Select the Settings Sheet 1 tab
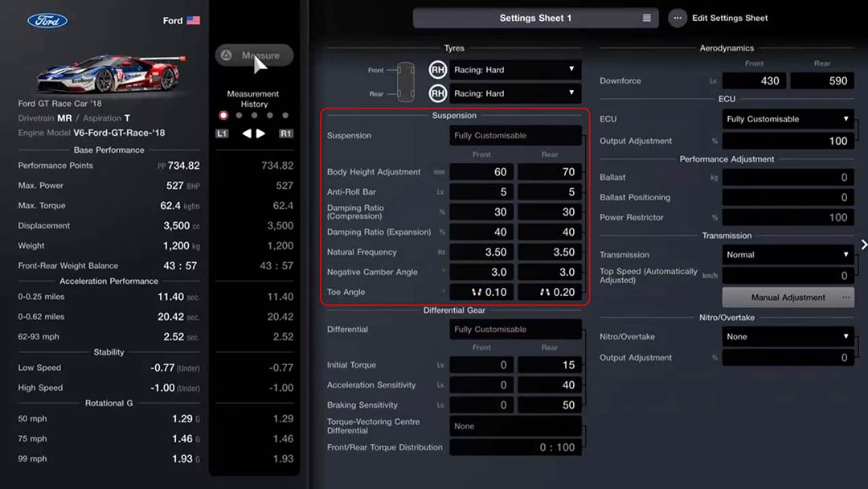The width and height of the screenshot is (868, 489). click(x=535, y=17)
